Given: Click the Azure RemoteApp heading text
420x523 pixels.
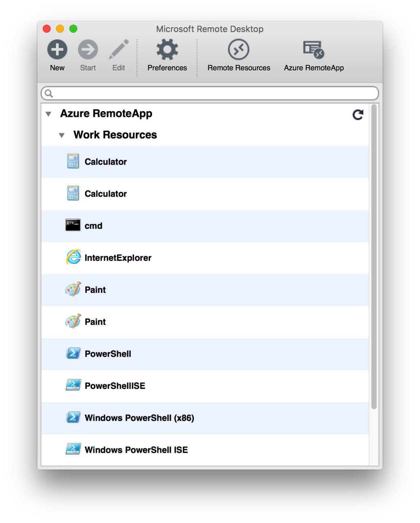Looking at the screenshot, I should click(x=106, y=114).
